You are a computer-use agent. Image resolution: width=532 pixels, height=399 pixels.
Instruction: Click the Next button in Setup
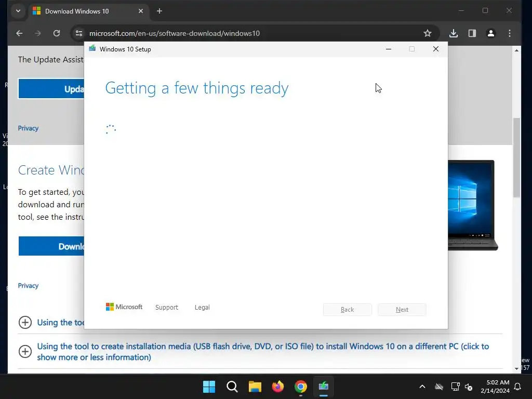[x=402, y=310]
